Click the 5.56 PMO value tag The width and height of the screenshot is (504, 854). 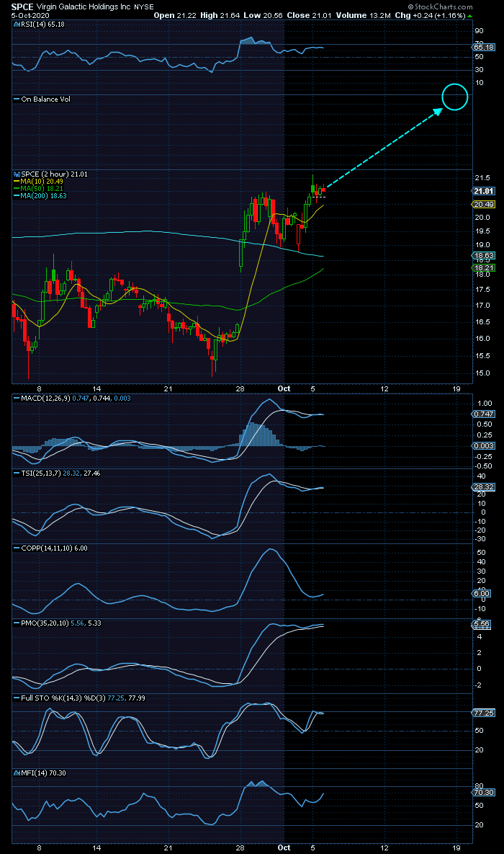pyautogui.click(x=482, y=625)
